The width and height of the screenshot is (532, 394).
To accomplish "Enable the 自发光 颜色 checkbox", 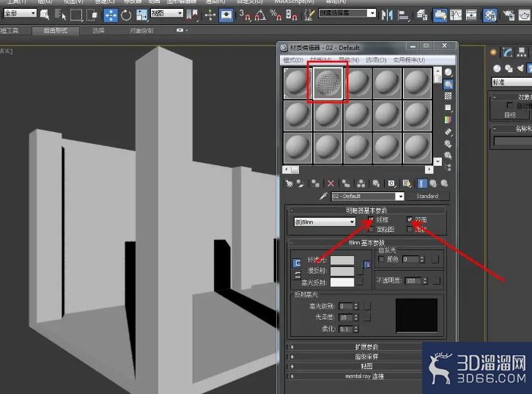I will pos(381,259).
